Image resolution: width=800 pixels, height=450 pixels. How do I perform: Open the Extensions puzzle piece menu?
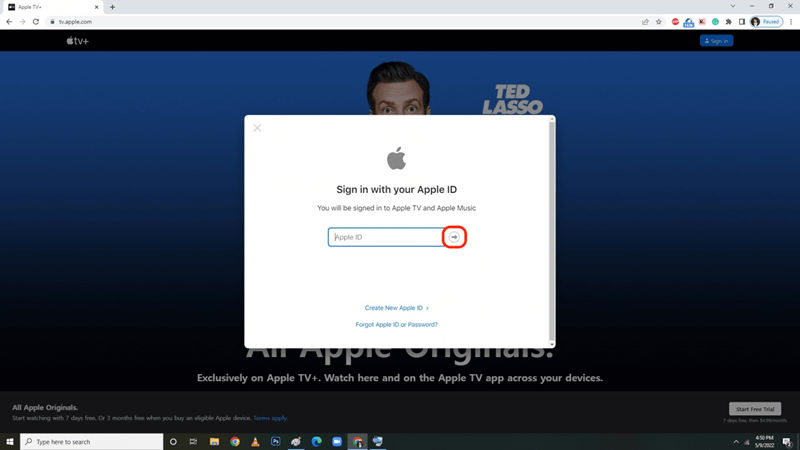[728, 21]
